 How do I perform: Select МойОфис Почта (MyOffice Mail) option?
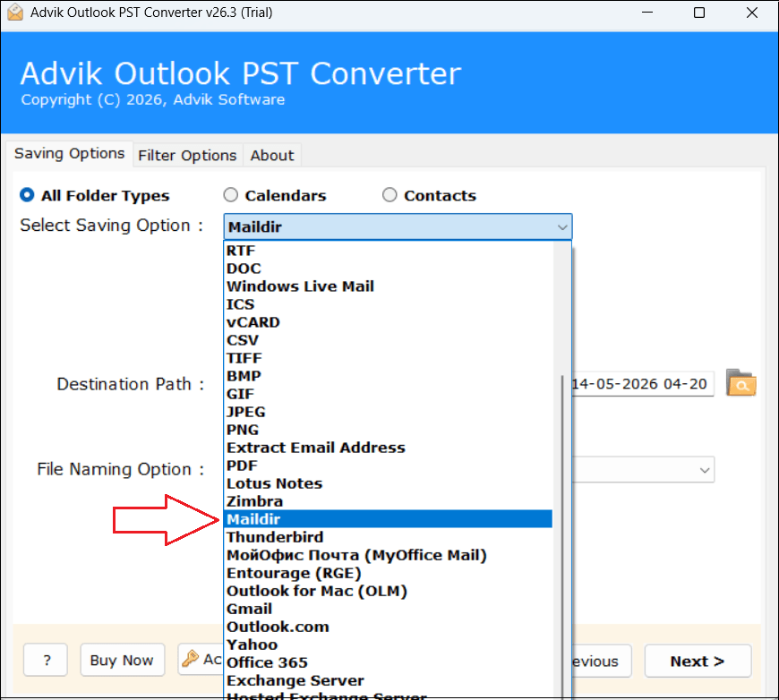(388, 554)
